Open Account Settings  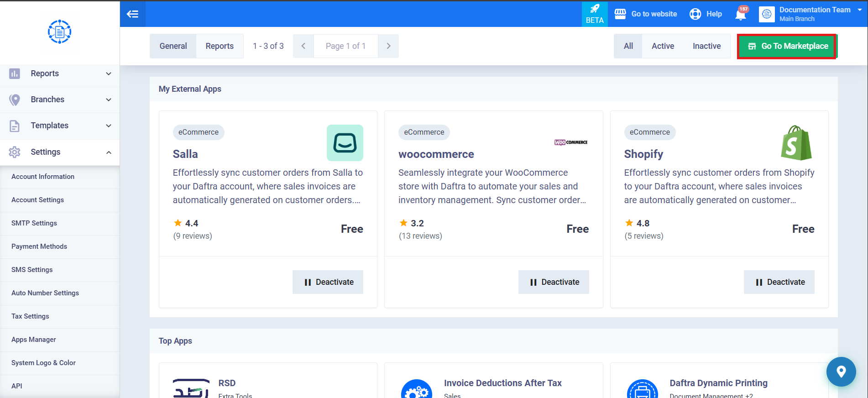tap(60, 200)
